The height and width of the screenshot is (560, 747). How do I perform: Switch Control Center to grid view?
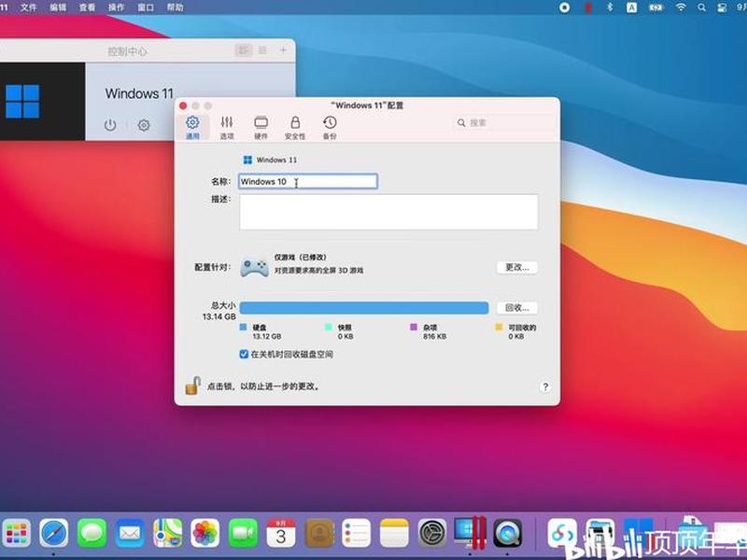coord(244,50)
